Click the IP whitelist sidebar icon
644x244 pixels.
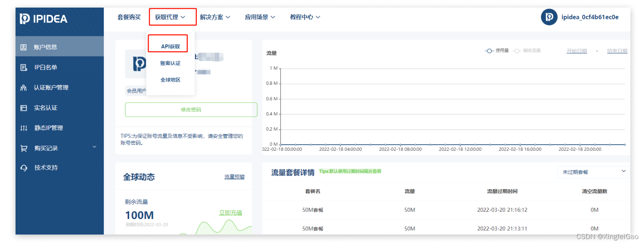tap(23, 67)
